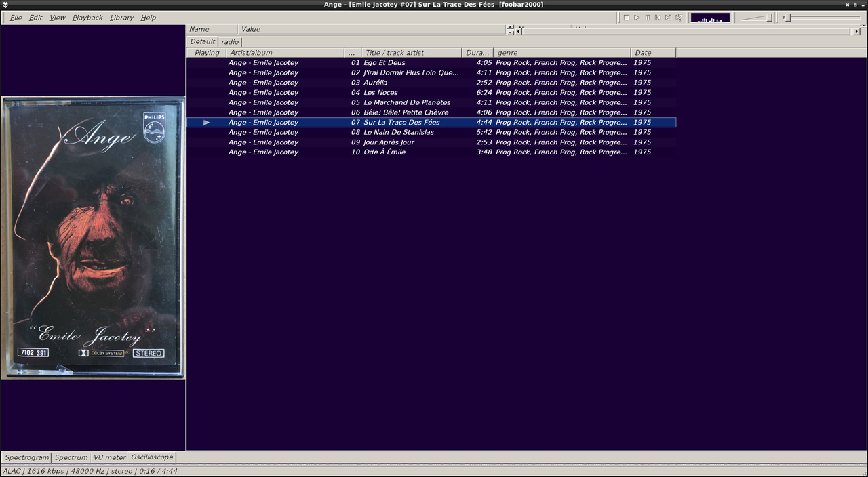Stop playback with the Stop button
The width and height of the screenshot is (868, 477).
[x=627, y=18]
